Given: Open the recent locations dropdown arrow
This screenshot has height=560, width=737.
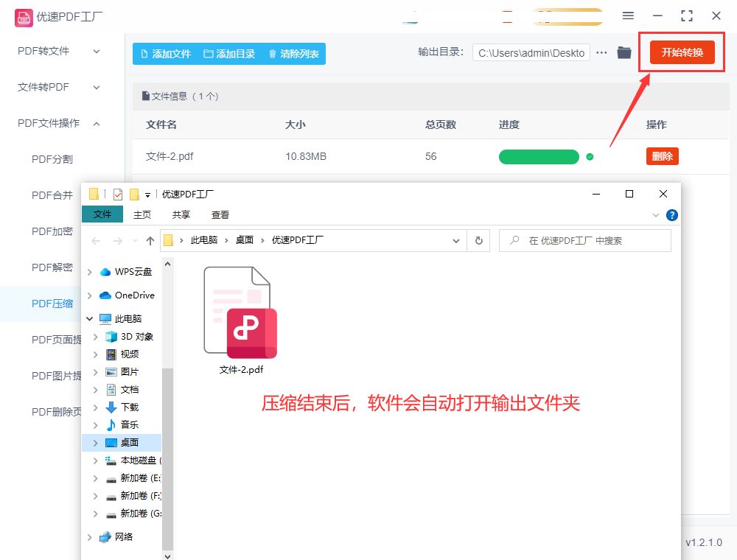Looking at the screenshot, I should point(135,241).
